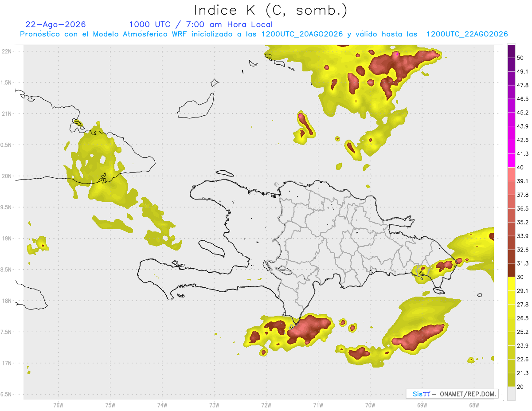532x411 pixels.
Task: Select the date label '22-Ago-2026'
Action: point(56,24)
